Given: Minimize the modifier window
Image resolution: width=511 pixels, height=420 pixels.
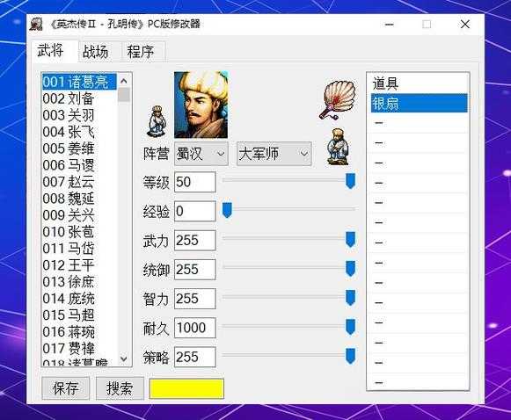Looking at the screenshot, I should pyautogui.click(x=389, y=25).
